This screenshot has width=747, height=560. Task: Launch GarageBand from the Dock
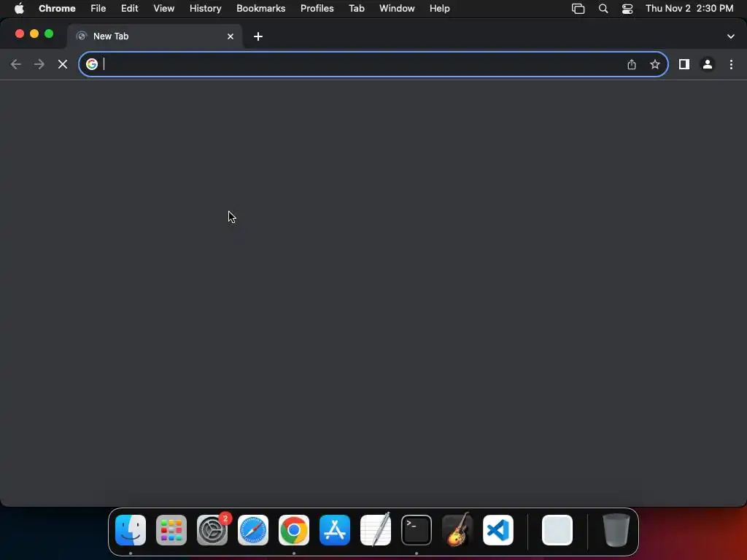pos(457,530)
